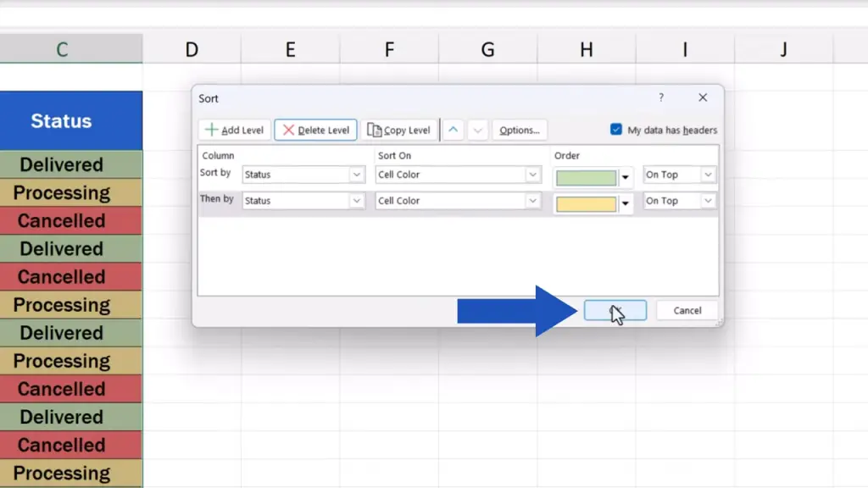868x488 pixels.
Task: Expand the first level On Top dropdown
Action: coord(708,175)
